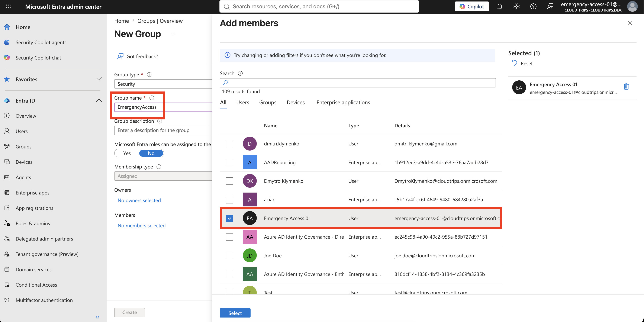
Task: Click the Got feedback? link
Action: point(138,56)
